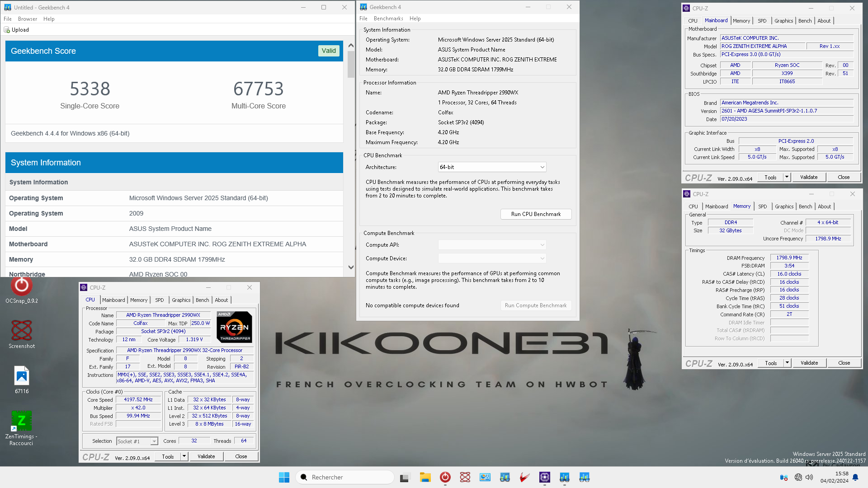Click the red Screenshot tool taskbar icon
868x488 pixels.
coord(465,477)
